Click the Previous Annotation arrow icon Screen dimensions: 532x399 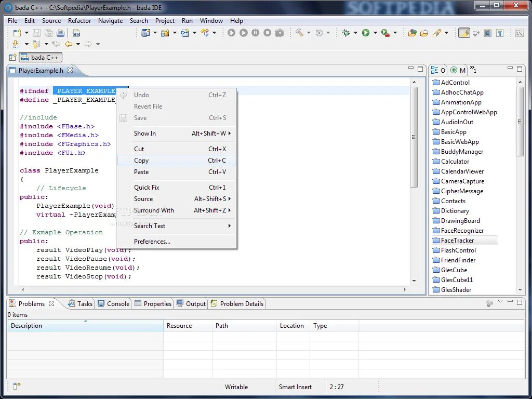pos(36,44)
